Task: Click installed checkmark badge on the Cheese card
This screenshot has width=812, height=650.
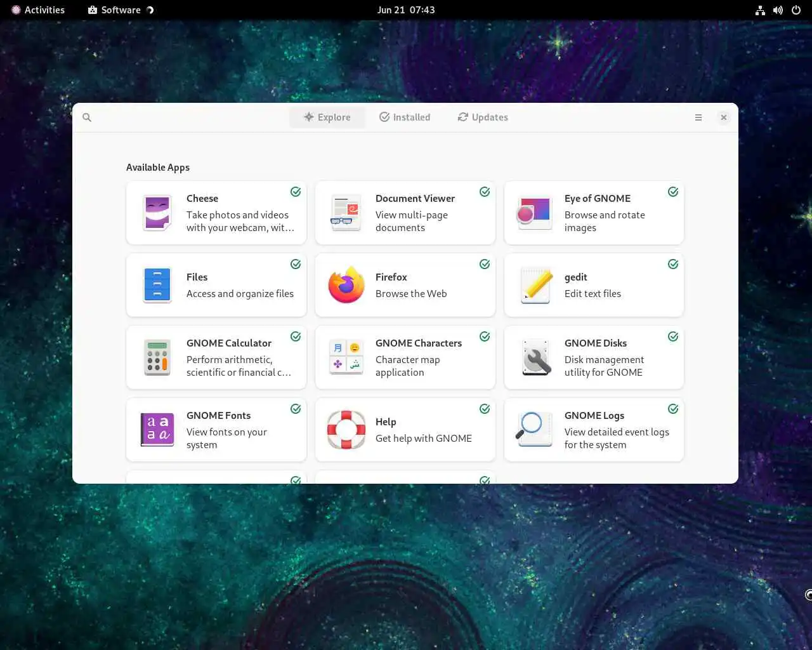Action: (x=296, y=192)
